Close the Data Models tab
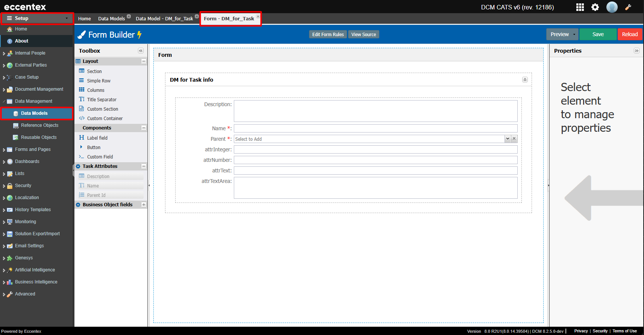644x335 pixels. tap(129, 16)
